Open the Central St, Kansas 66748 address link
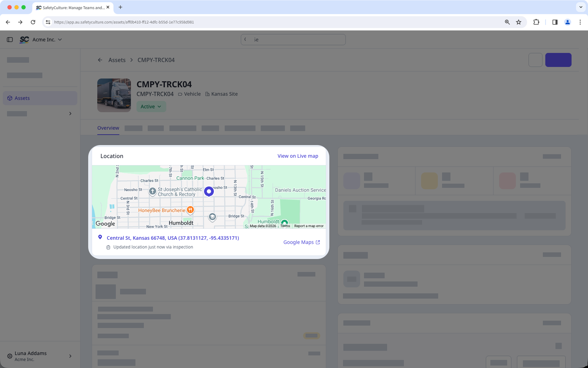588x368 pixels. (173, 238)
